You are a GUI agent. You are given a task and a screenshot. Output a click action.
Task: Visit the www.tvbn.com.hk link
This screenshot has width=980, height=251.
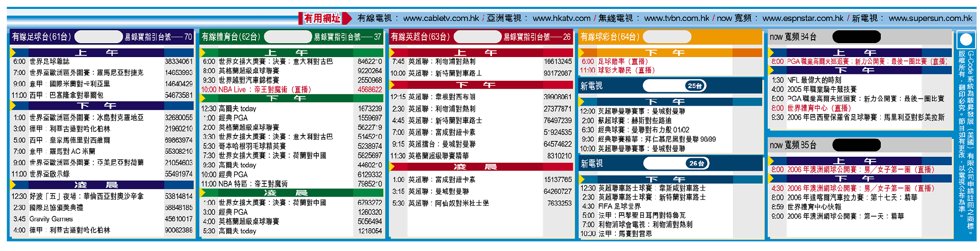[x=676, y=18]
